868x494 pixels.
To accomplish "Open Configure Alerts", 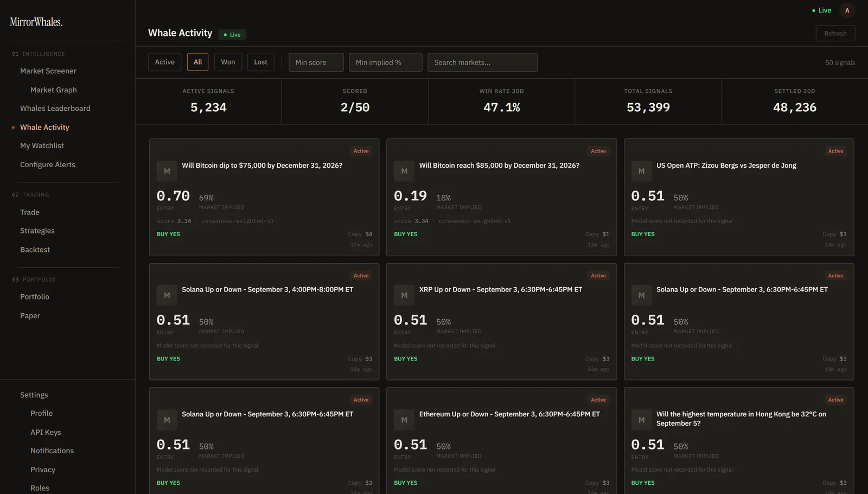I will click(48, 164).
